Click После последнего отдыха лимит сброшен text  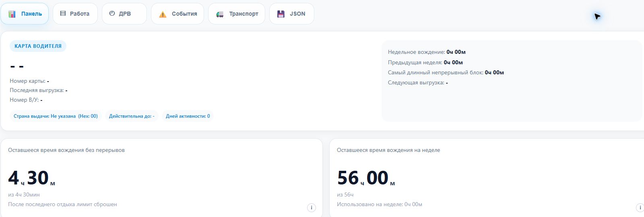[62, 204]
